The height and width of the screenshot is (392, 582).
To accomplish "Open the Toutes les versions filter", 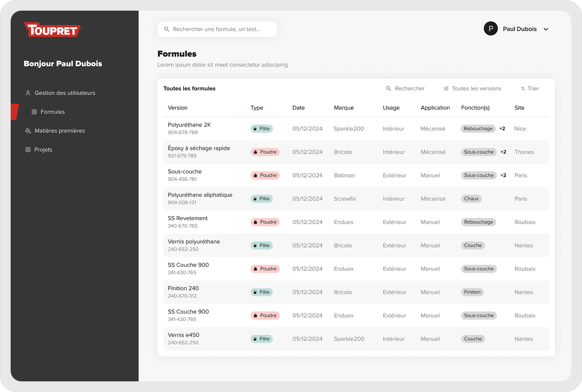I will 476,89.
